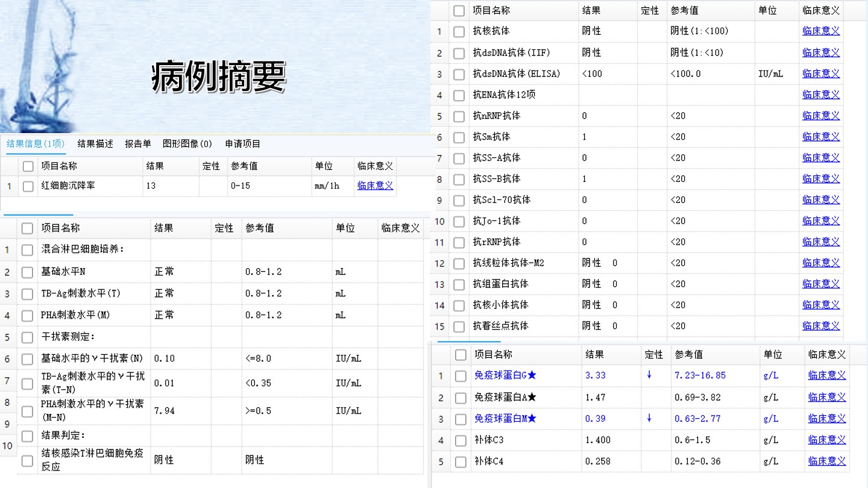The image size is (868, 488).
Task: Tick checkbox for 干扰素测定 row
Action: (27, 337)
